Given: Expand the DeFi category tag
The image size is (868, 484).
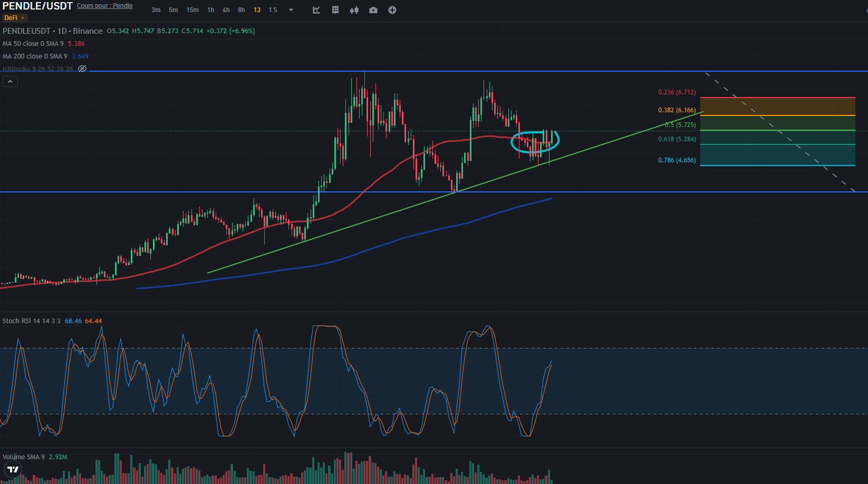Looking at the screenshot, I should 14,18.
